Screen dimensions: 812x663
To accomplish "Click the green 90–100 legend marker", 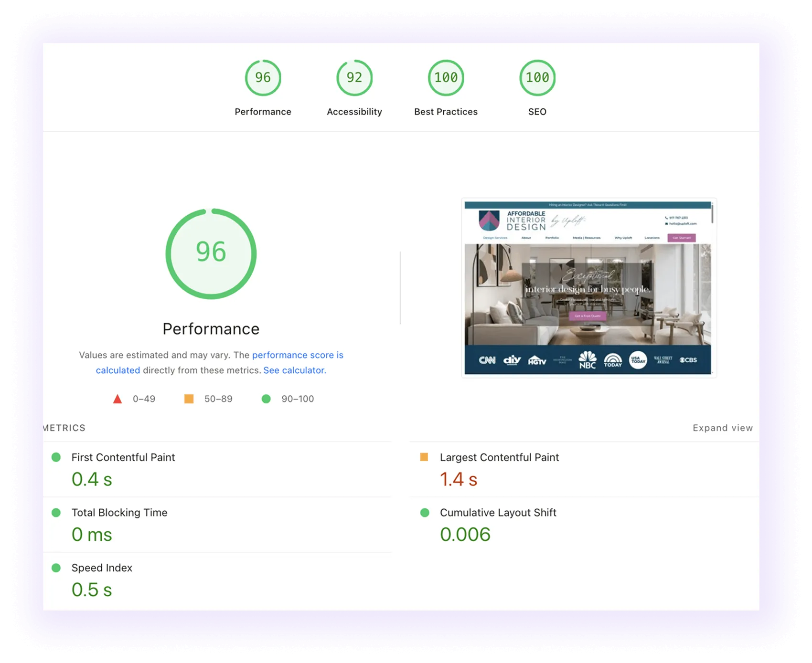I will [x=267, y=399].
